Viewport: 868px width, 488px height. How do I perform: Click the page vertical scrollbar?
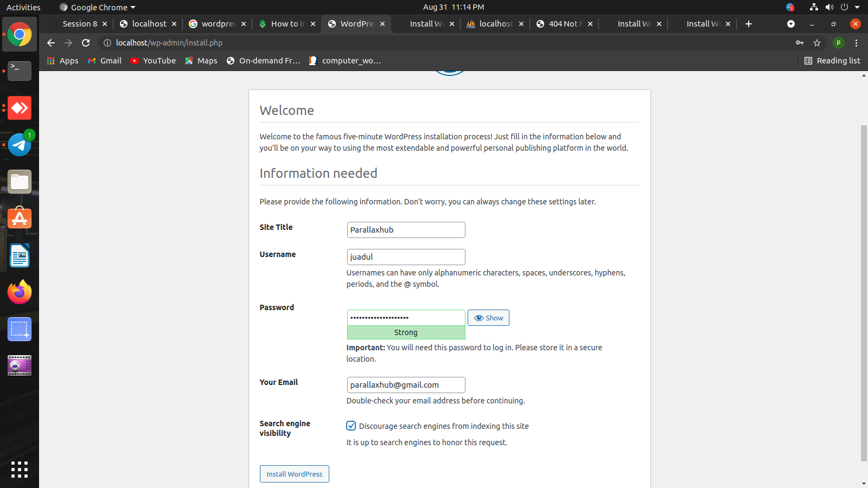pos(864,293)
